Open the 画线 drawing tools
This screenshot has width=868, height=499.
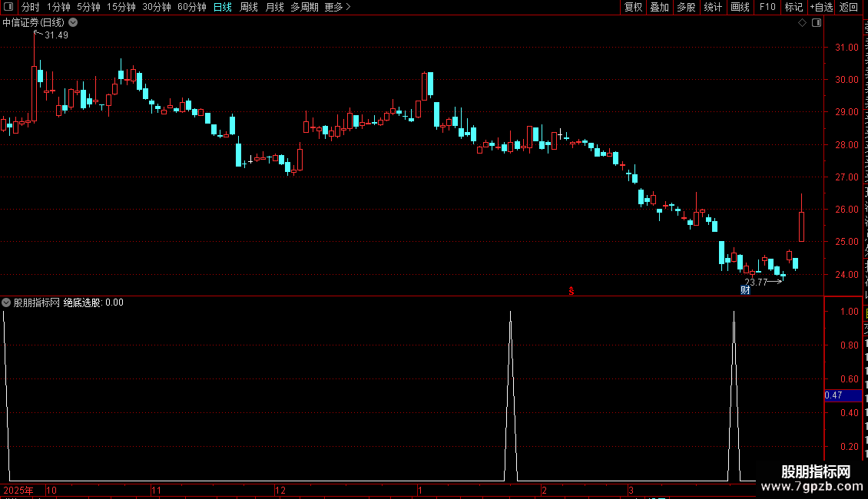[x=740, y=7]
